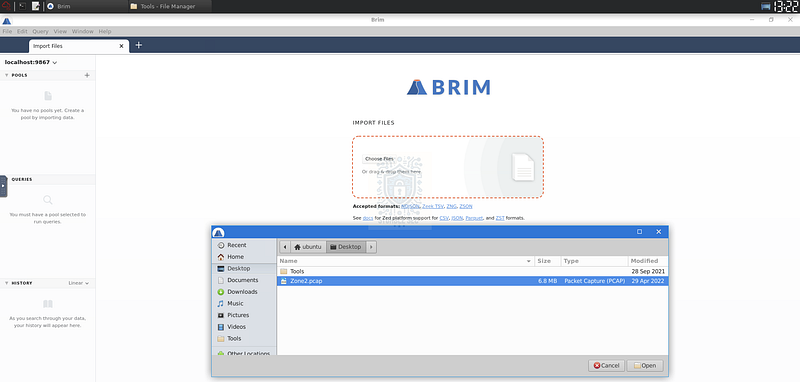Open the terminal launcher in the top panel
This screenshot has width=800, height=382.
[22, 6]
